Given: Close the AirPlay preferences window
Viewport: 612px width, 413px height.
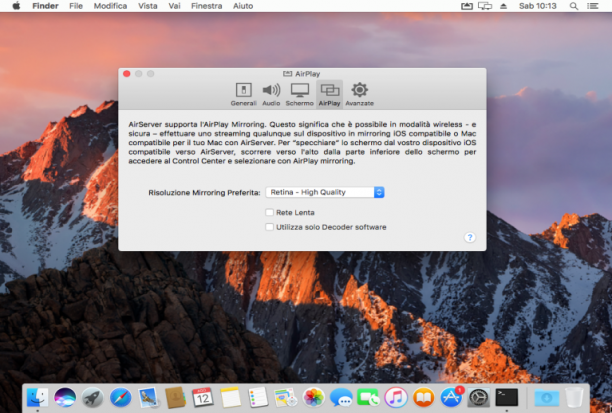Looking at the screenshot, I should pyautogui.click(x=126, y=74).
